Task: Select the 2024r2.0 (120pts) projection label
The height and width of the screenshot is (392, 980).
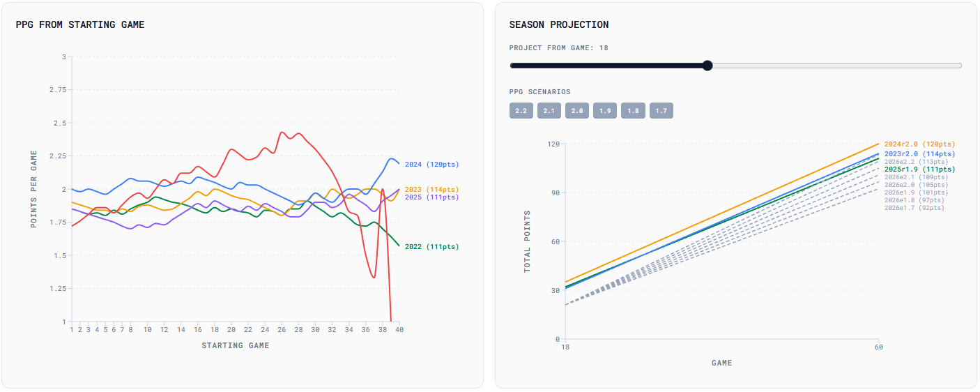Action: point(919,144)
